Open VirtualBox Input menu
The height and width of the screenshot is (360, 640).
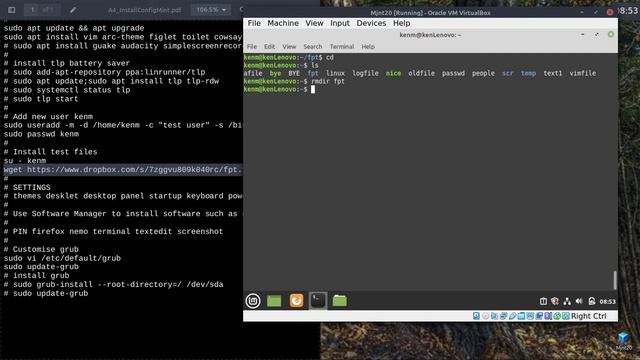pyautogui.click(x=340, y=23)
